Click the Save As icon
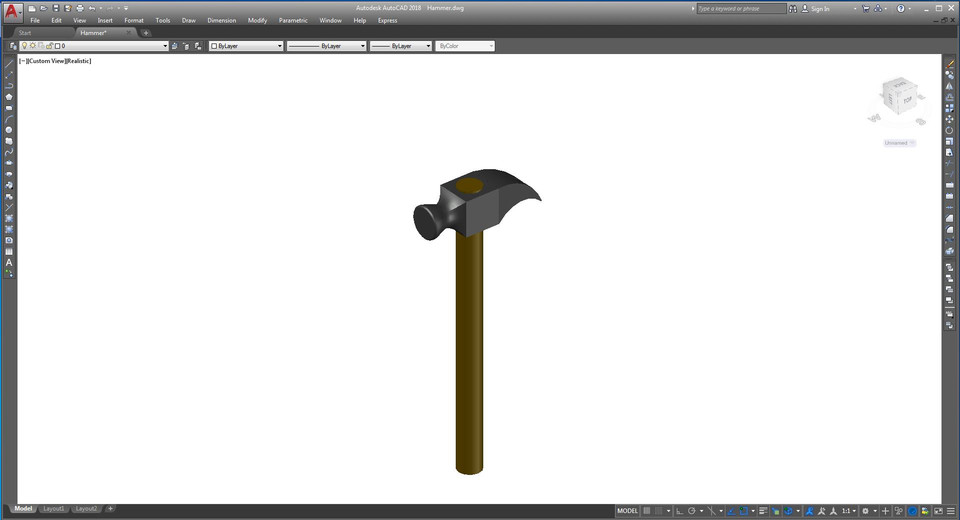Image resolution: width=960 pixels, height=520 pixels. point(67,9)
